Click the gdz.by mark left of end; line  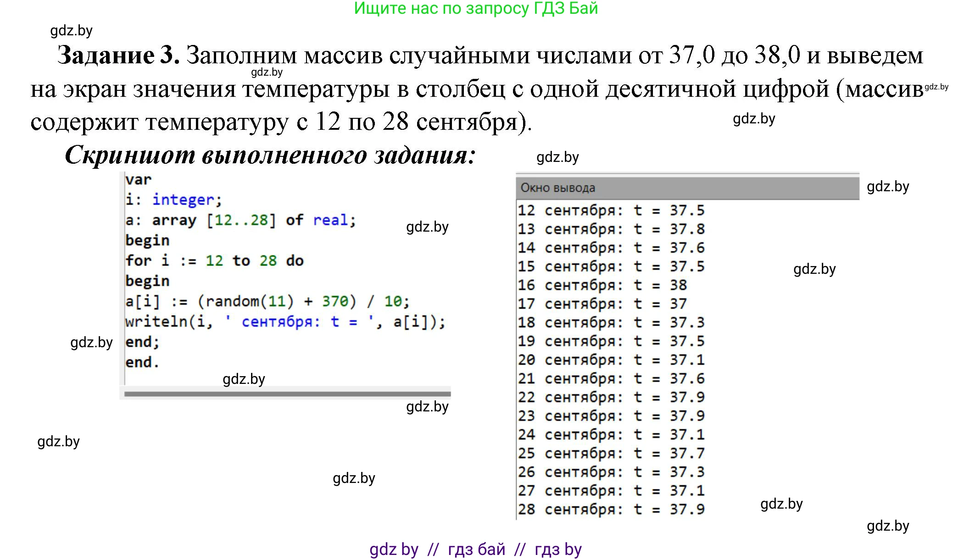[x=92, y=343]
